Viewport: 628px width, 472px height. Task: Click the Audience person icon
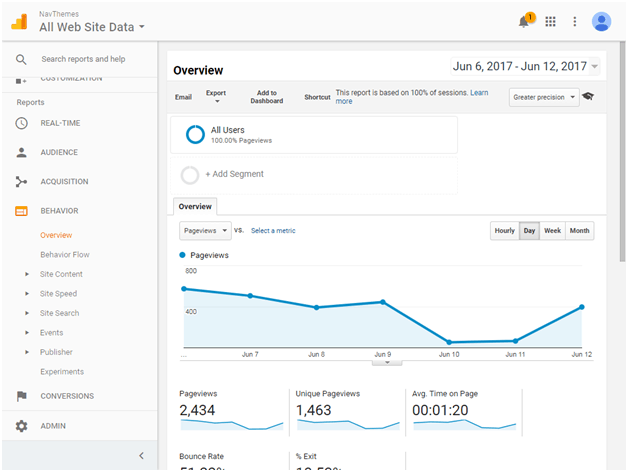pos(22,152)
